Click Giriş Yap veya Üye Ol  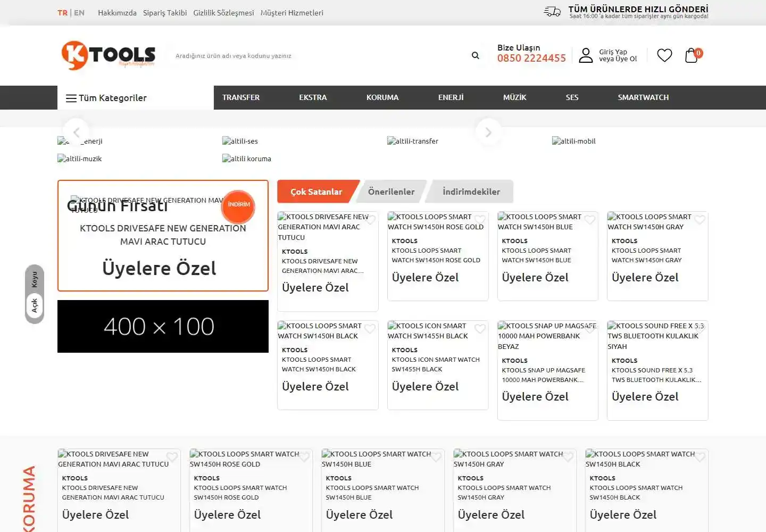(618, 55)
